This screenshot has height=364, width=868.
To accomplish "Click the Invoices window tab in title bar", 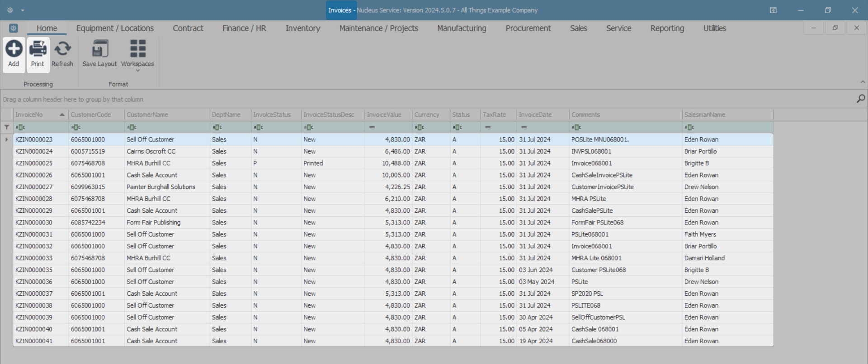I will (x=340, y=10).
